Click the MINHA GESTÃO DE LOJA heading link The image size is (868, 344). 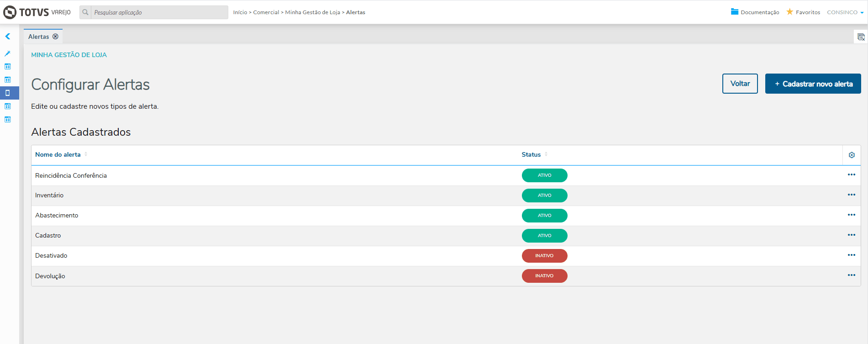(69, 55)
